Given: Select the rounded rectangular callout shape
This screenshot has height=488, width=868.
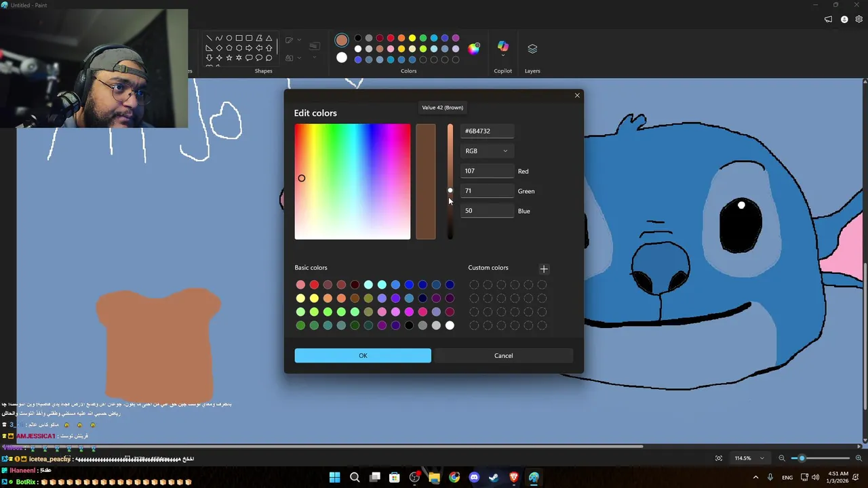Looking at the screenshot, I should (249, 58).
